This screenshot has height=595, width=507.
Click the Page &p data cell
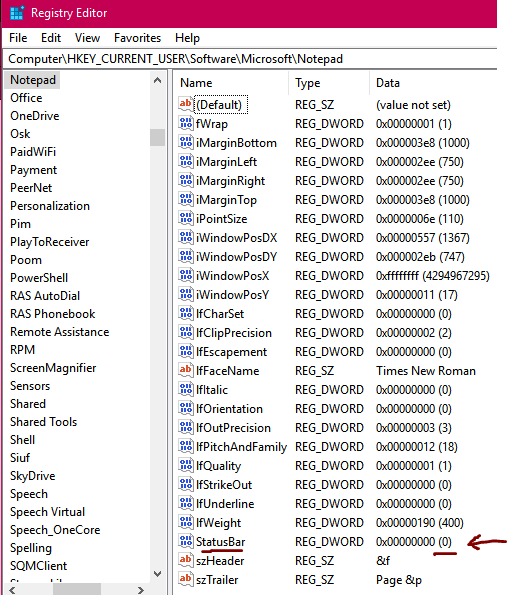coord(399,580)
